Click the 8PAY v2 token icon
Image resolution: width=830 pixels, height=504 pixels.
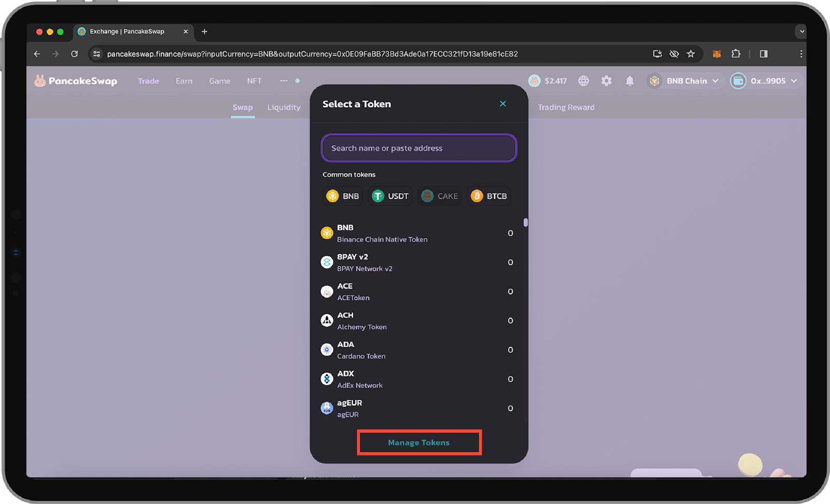coord(327,262)
